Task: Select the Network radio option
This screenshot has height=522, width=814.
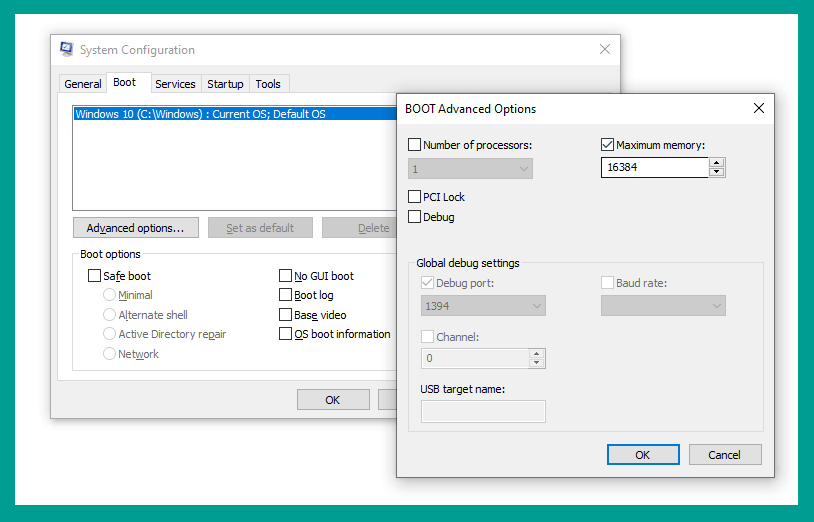Action: [x=109, y=353]
